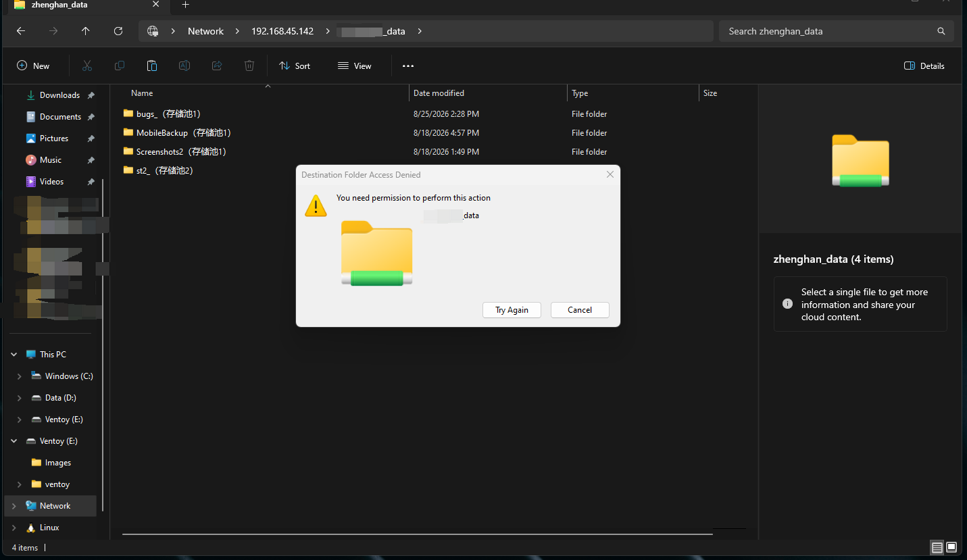The image size is (967, 560).
Task: Open the Sort dropdown menu
Action: click(295, 66)
